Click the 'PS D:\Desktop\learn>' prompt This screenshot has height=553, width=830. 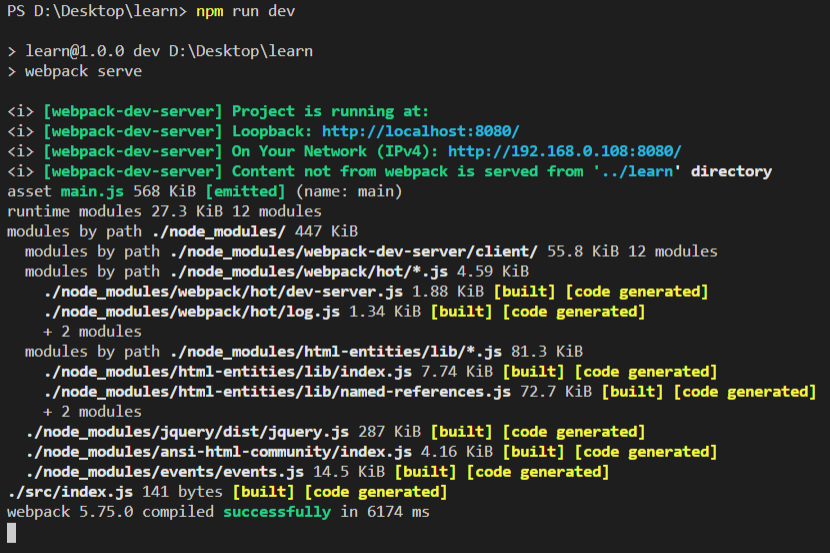(x=97, y=11)
